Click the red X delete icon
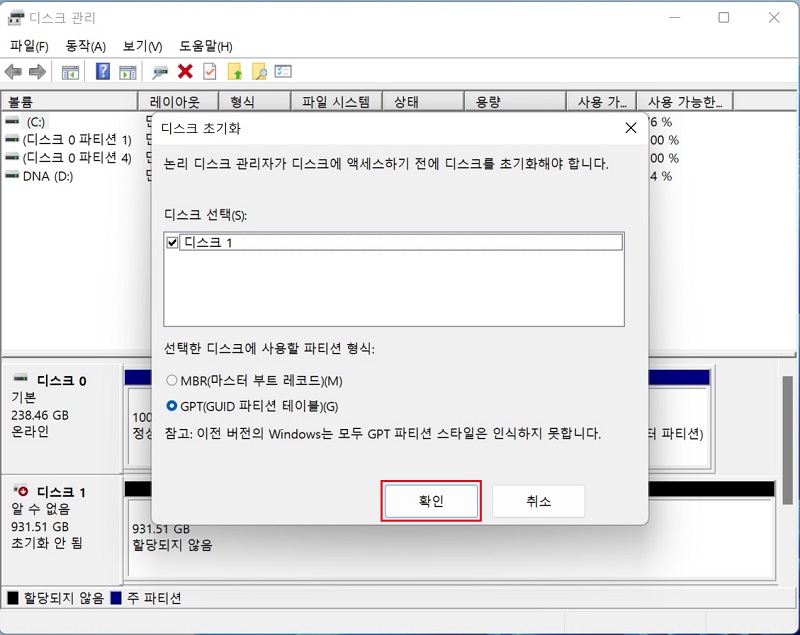Screen dimensions: 800x635 tap(186, 71)
